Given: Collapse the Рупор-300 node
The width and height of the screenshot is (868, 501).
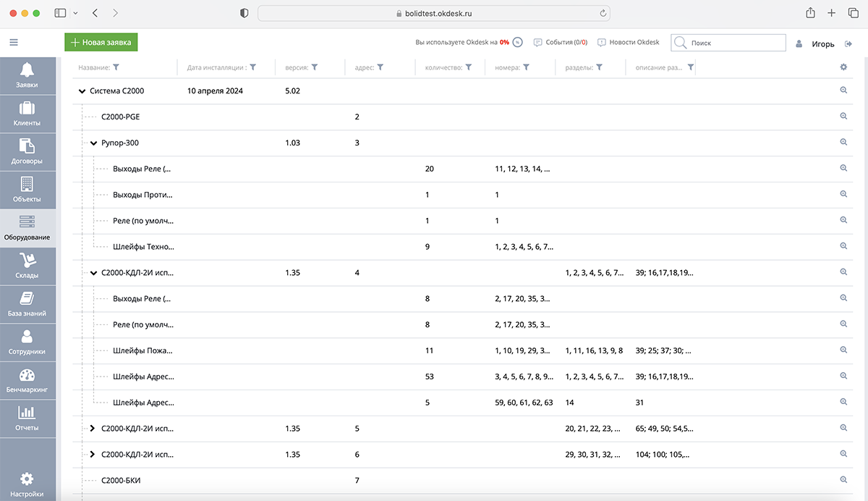Looking at the screenshot, I should click(93, 143).
